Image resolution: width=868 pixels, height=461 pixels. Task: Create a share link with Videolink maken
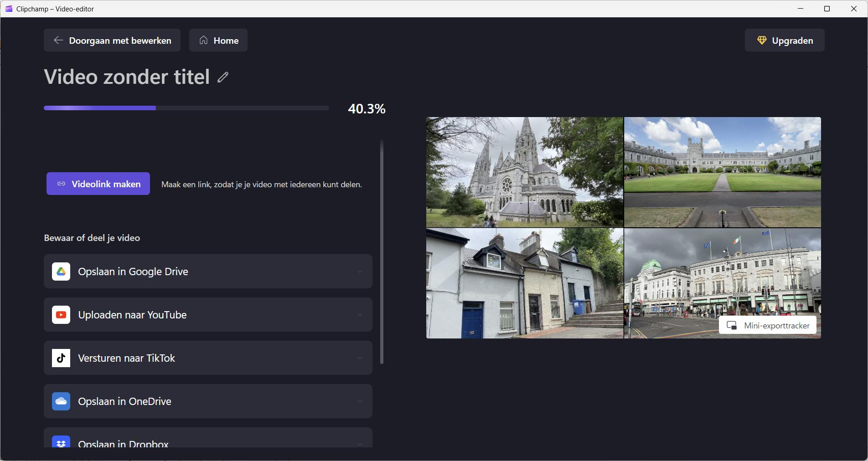98,184
